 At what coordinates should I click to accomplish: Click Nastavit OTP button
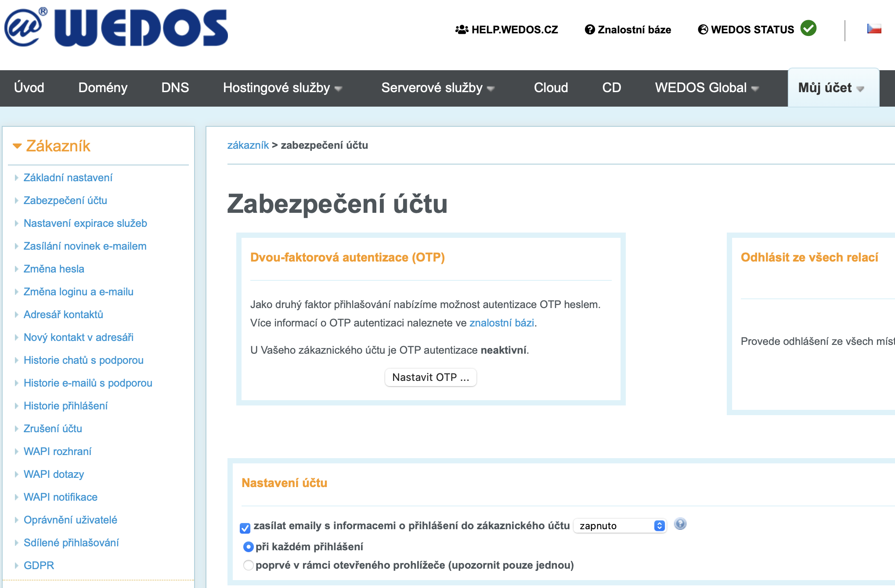coord(430,377)
